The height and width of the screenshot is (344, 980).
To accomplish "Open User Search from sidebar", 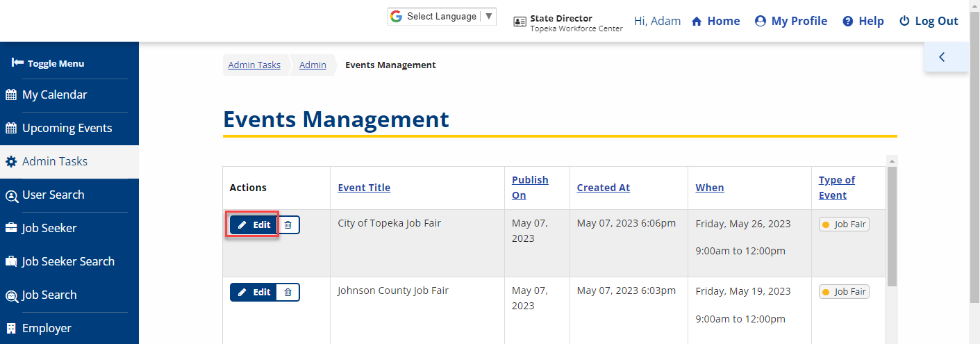I will (53, 195).
